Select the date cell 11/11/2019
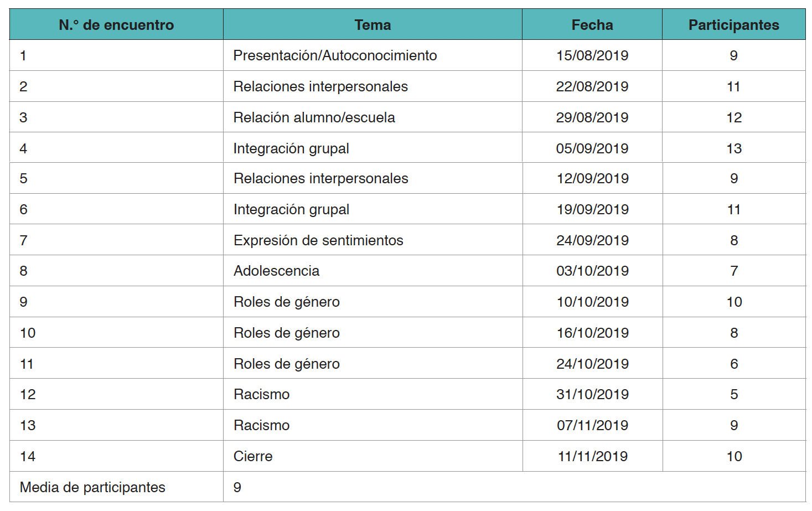This screenshot has width=812, height=511. 592,456
